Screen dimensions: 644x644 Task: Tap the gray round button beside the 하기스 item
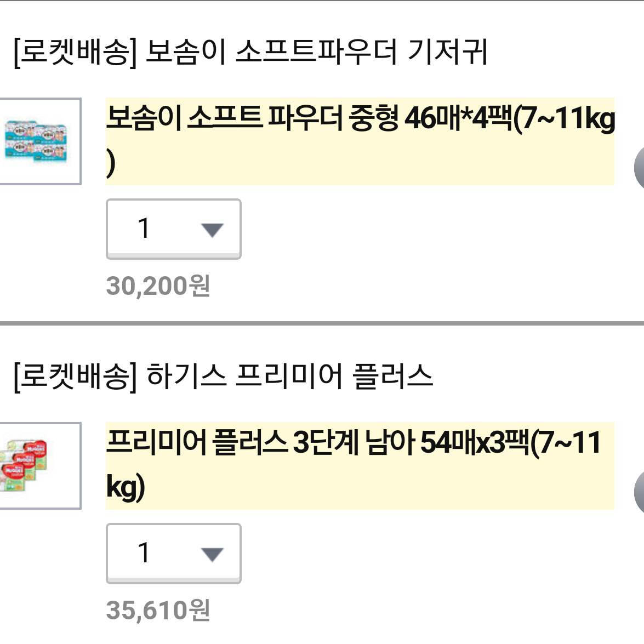pos(639,492)
